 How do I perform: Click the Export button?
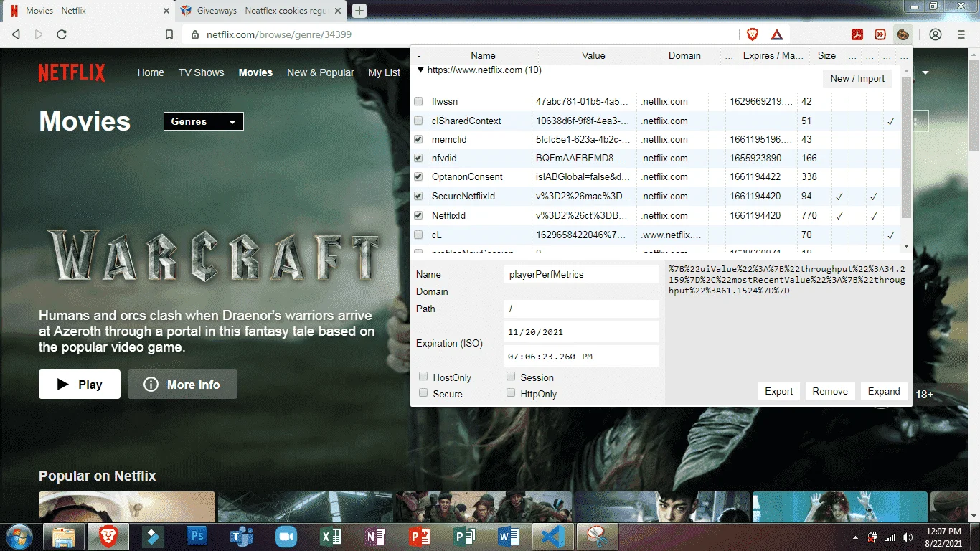click(778, 391)
